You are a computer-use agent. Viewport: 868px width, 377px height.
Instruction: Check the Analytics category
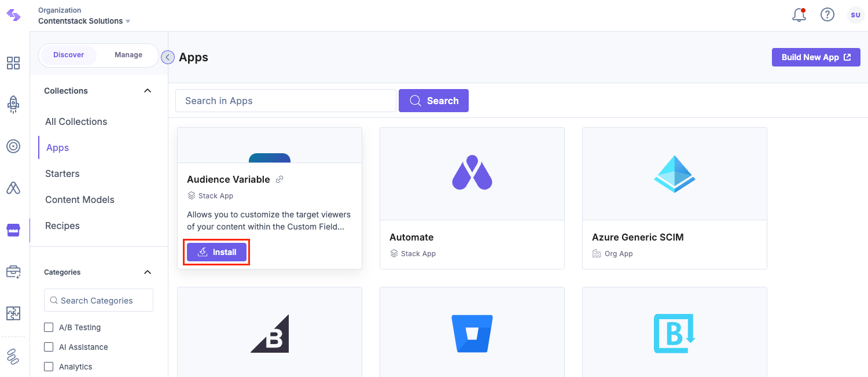[x=49, y=367]
